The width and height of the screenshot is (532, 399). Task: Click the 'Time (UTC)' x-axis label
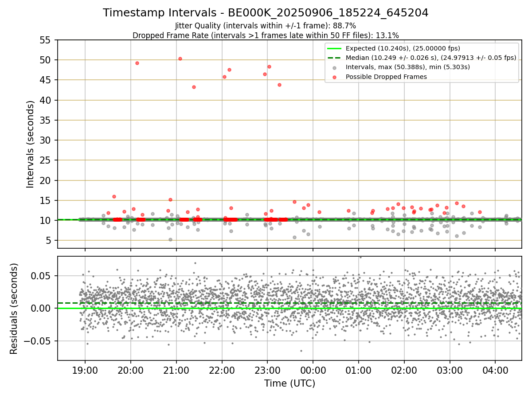click(289, 383)
